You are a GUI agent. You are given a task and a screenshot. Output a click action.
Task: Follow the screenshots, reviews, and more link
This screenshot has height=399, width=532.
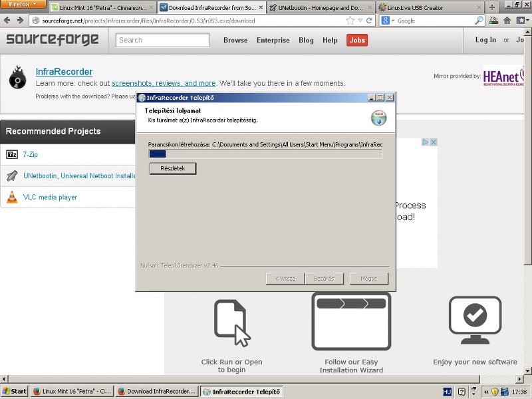(164, 83)
